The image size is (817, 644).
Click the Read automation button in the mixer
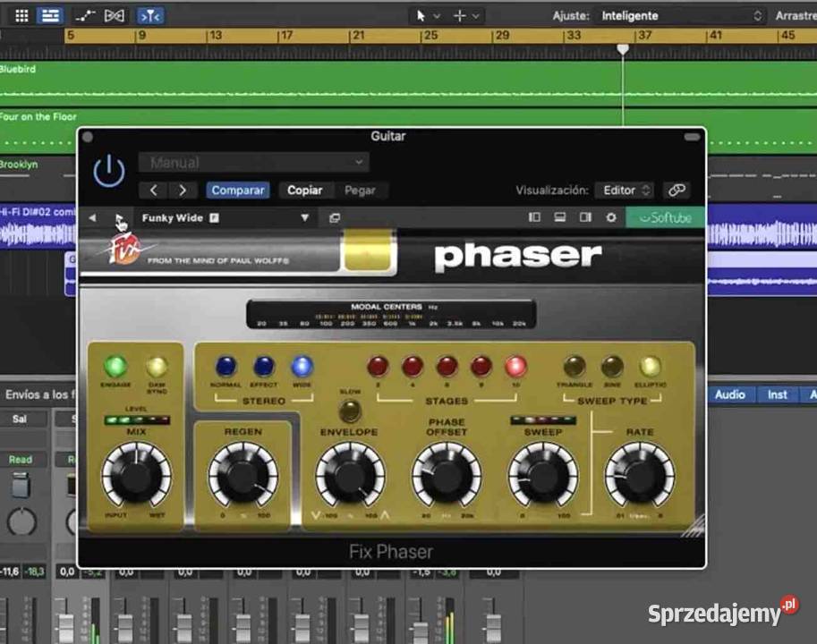click(20, 459)
